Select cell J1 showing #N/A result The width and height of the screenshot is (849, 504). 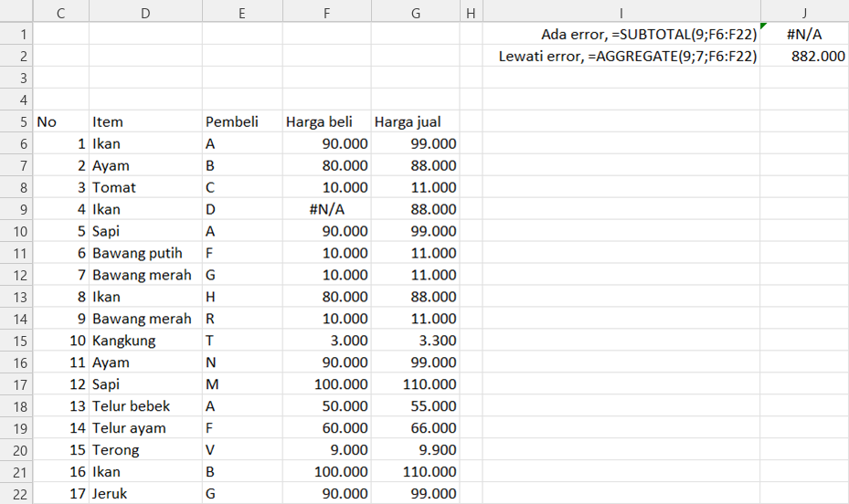[x=804, y=34]
